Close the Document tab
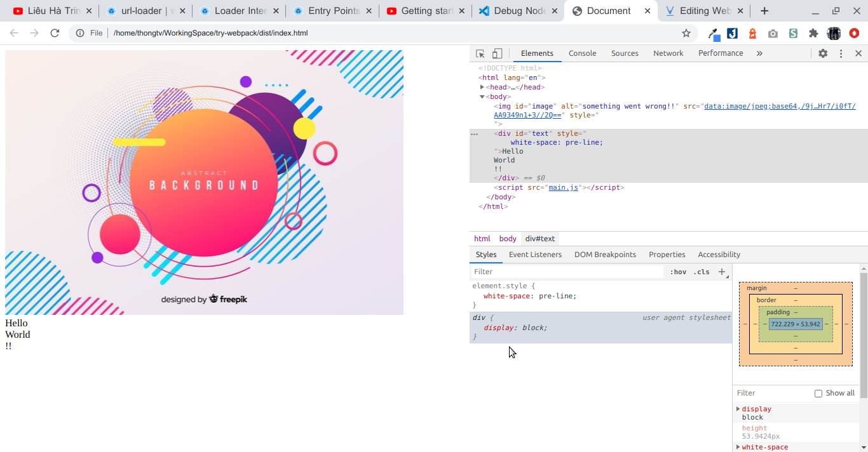The image size is (868, 452). (x=648, y=11)
